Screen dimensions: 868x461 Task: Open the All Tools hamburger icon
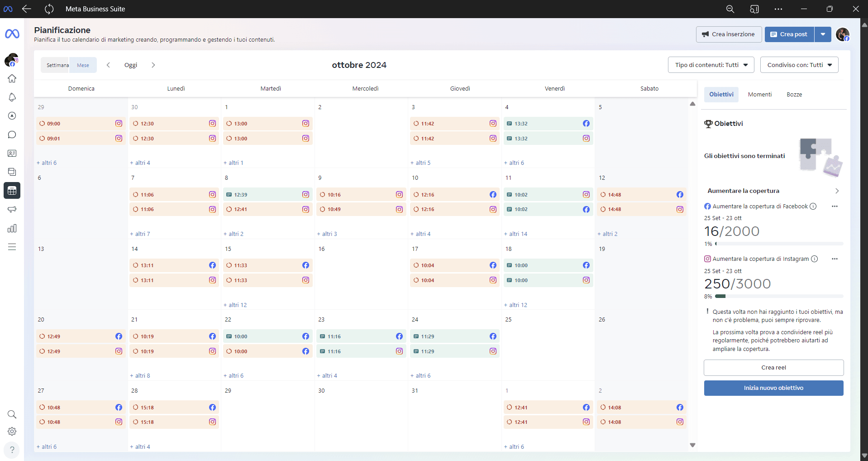pyautogui.click(x=12, y=247)
